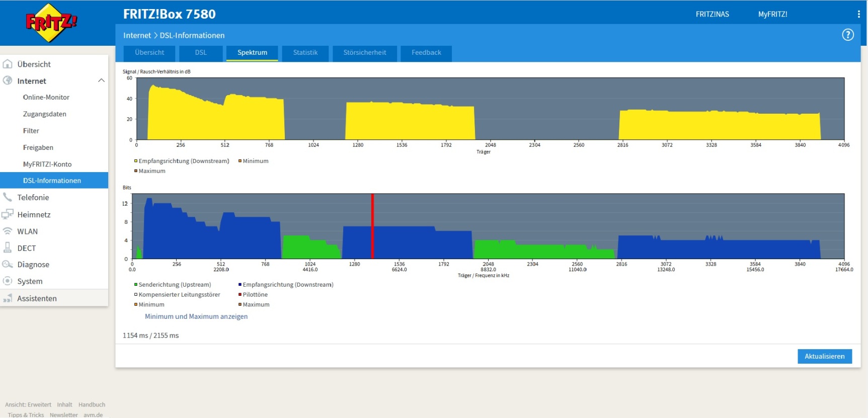Open Assistenten sidebar entry

pos(54,298)
